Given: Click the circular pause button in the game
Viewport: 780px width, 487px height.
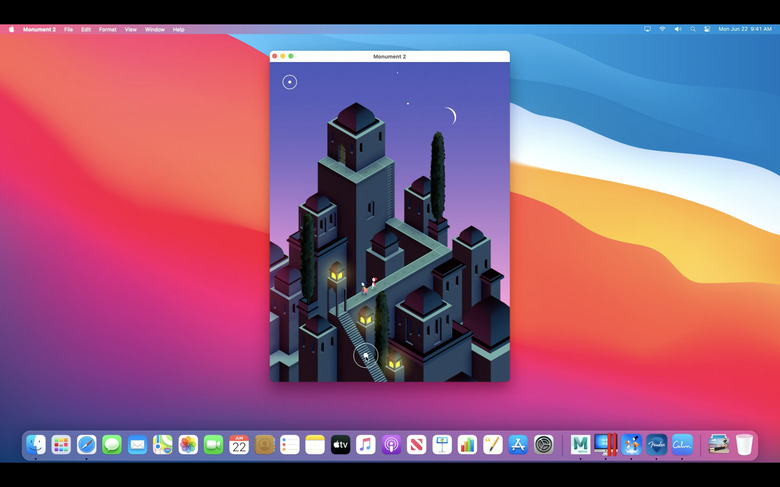Looking at the screenshot, I should pos(290,82).
